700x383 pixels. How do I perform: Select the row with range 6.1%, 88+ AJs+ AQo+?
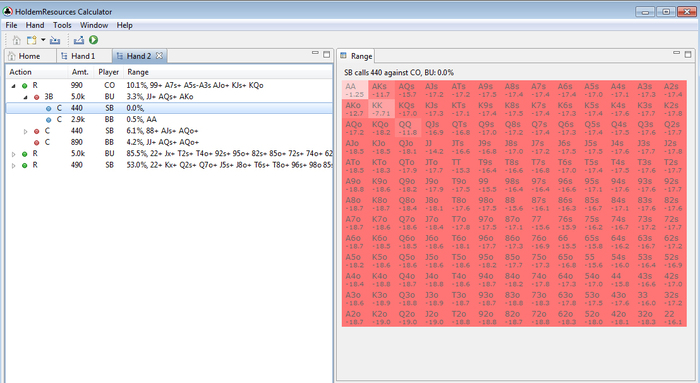tap(169, 131)
